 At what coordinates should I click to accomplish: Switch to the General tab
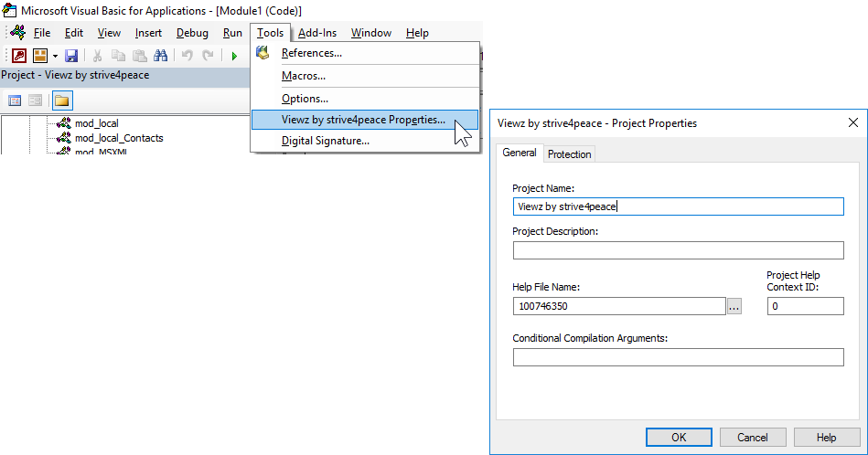click(x=520, y=153)
